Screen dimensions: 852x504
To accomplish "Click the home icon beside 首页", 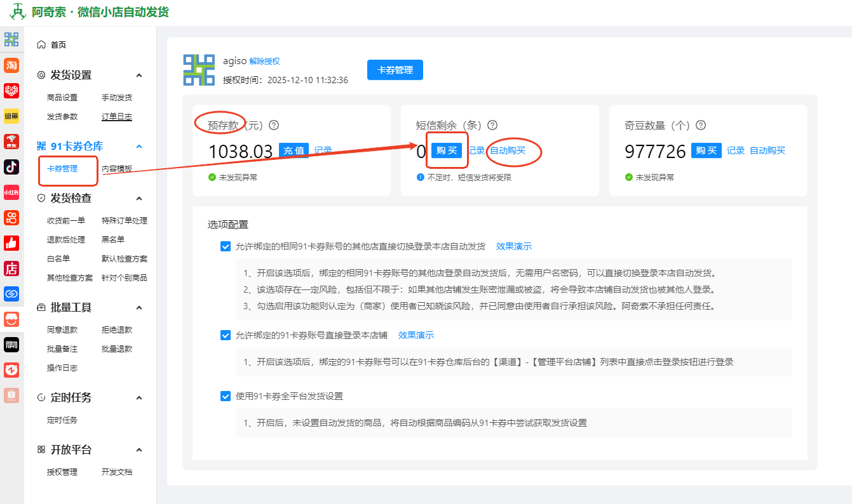I will coord(41,44).
